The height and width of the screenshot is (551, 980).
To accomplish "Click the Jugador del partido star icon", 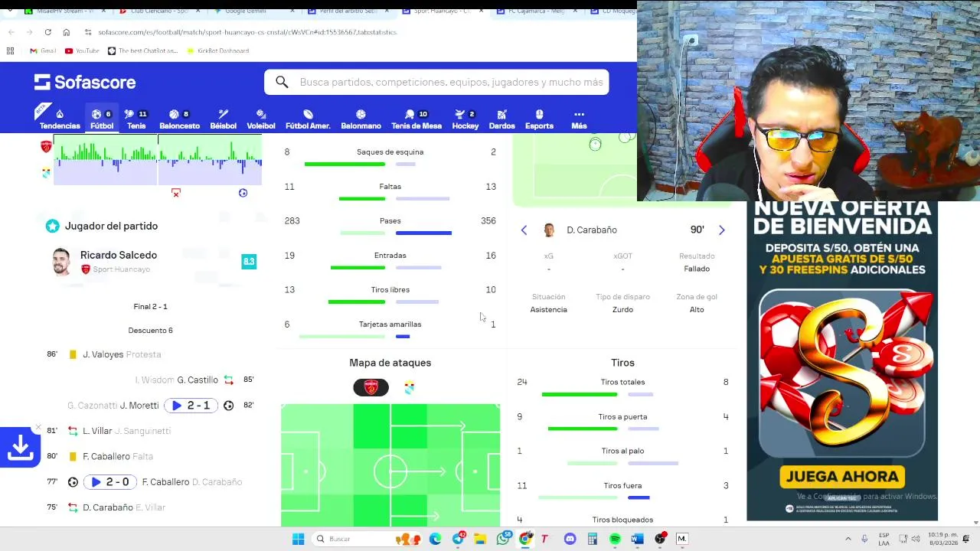I will pyautogui.click(x=52, y=226).
